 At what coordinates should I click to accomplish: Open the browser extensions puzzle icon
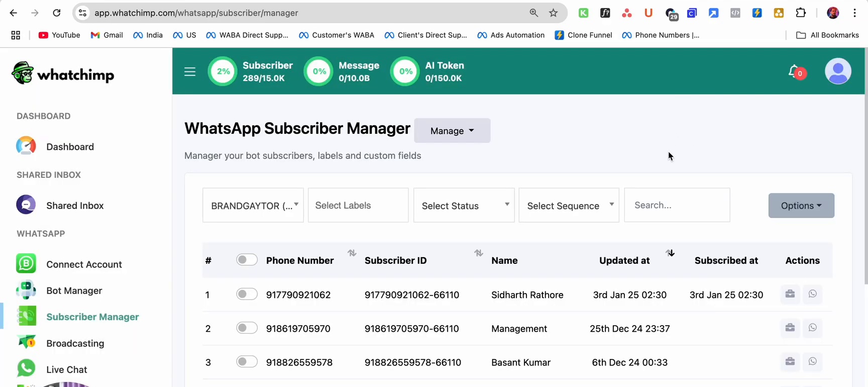point(801,13)
